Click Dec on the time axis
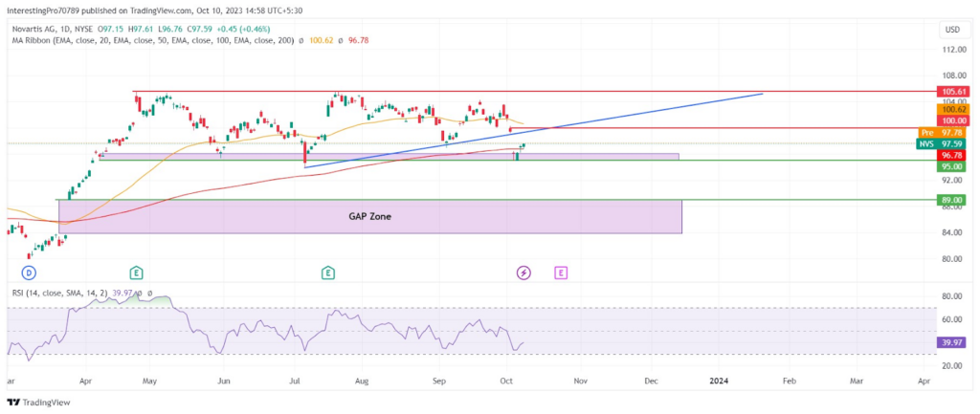The image size is (980, 414). [x=651, y=380]
